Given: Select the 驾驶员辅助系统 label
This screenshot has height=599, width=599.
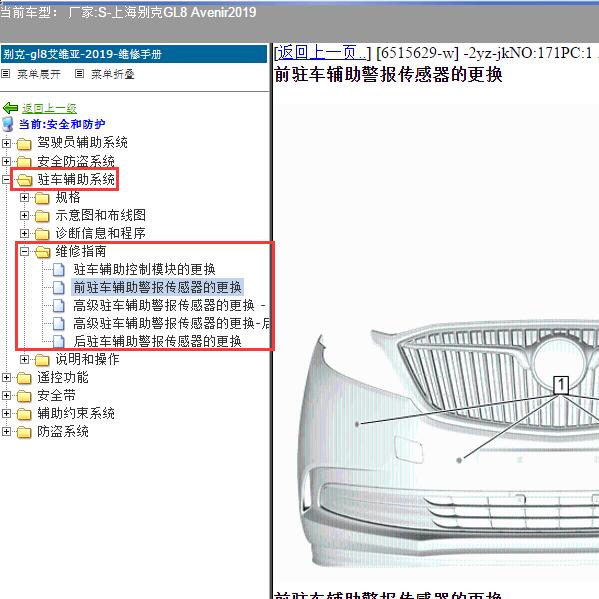Looking at the screenshot, I should point(83,143).
